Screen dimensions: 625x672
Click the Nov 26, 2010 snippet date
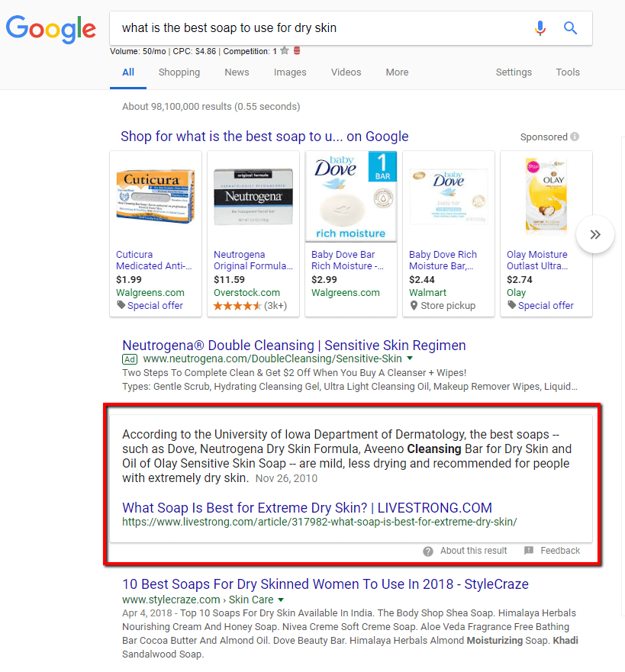(x=286, y=478)
